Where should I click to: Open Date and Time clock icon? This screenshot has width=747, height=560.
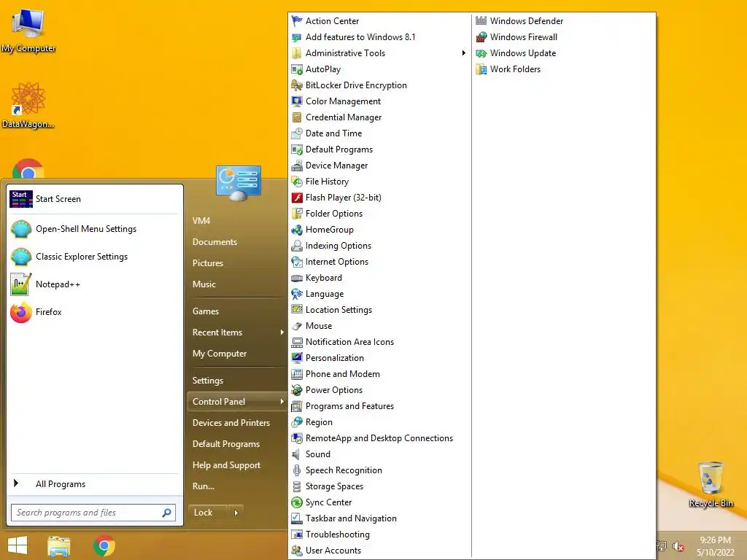(x=297, y=133)
